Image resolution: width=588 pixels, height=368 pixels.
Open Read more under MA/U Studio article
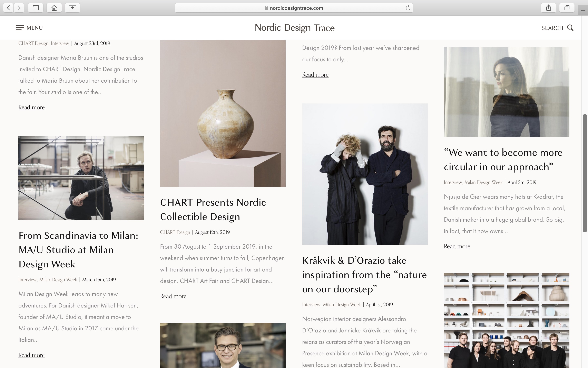pyautogui.click(x=32, y=355)
